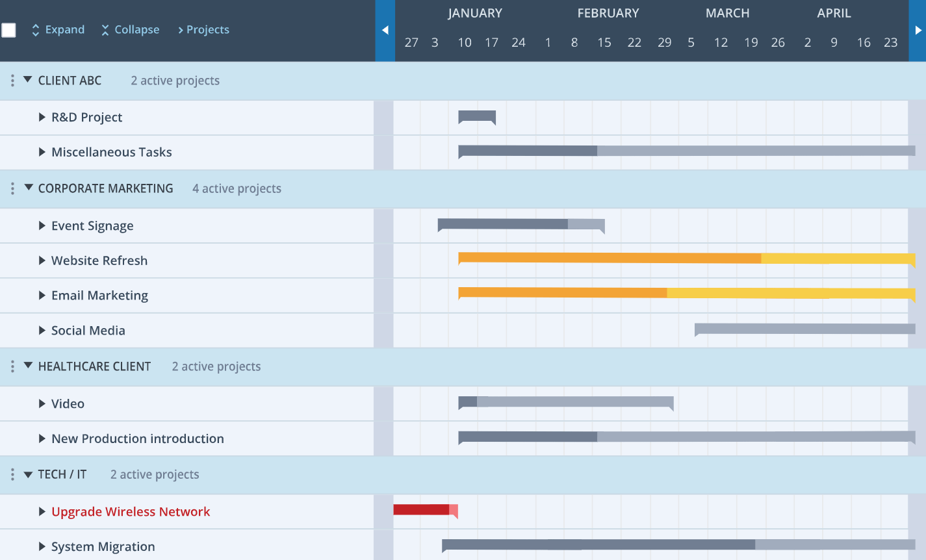Expand the System Migration project

[x=41, y=546]
